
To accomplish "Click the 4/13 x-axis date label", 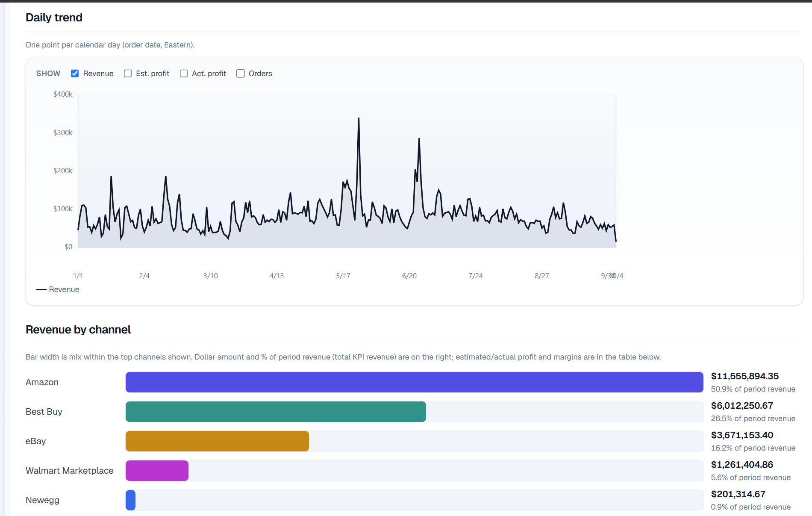I will coord(277,276).
